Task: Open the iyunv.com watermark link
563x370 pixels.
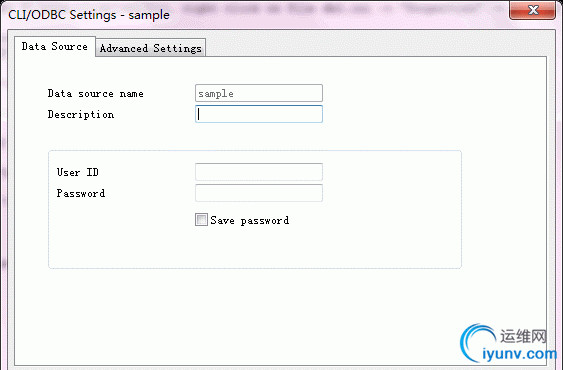Action: click(x=519, y=354)
